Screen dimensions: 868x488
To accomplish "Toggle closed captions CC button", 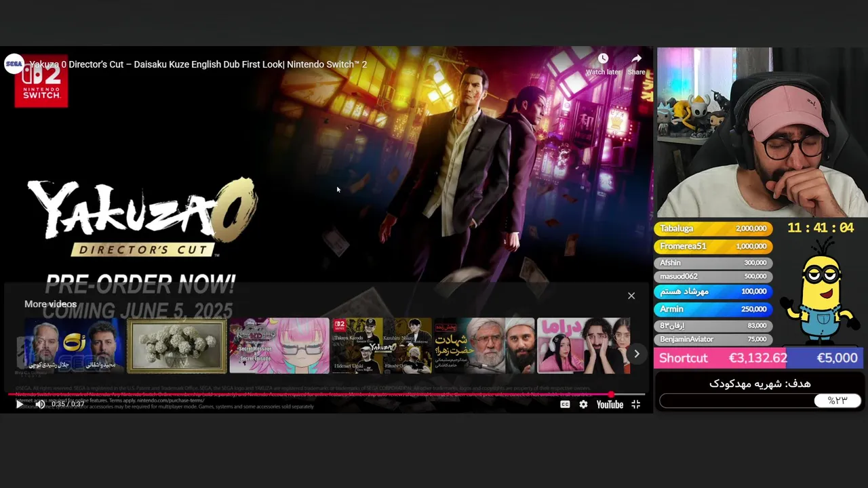I will (565, 405).
